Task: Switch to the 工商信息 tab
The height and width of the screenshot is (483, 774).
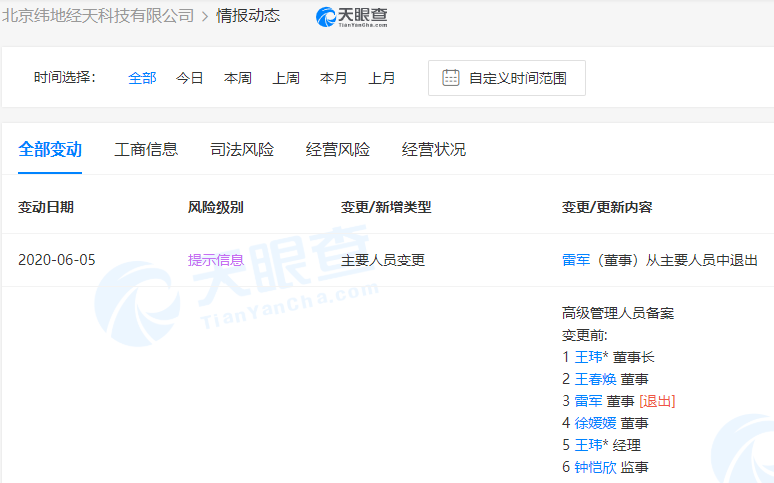Action: point(146,149)
